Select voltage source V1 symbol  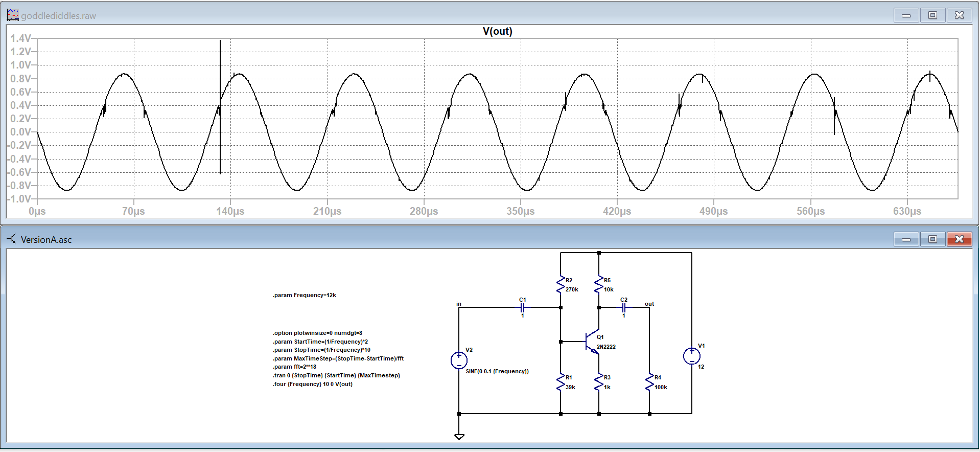pos(691,356)
